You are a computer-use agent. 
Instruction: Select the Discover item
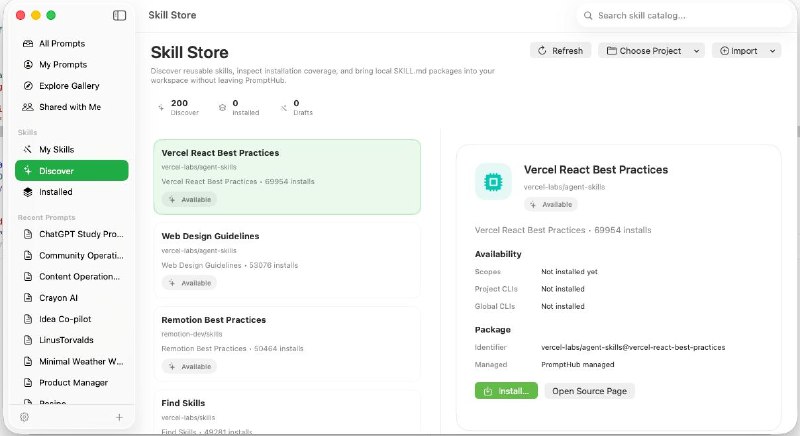[71, 170]
